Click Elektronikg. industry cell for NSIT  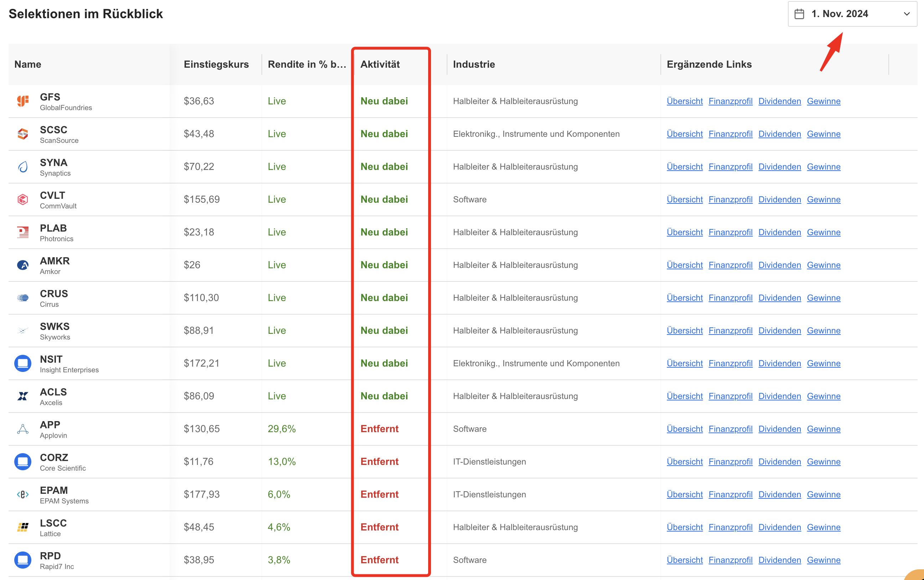(x=536, y=363)
